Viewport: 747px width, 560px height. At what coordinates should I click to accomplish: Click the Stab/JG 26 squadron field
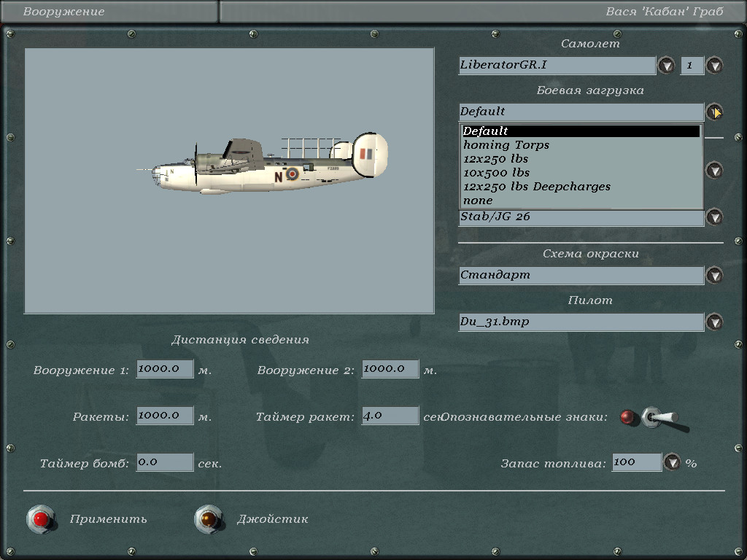pyautogui.click(x=581, y=217)
